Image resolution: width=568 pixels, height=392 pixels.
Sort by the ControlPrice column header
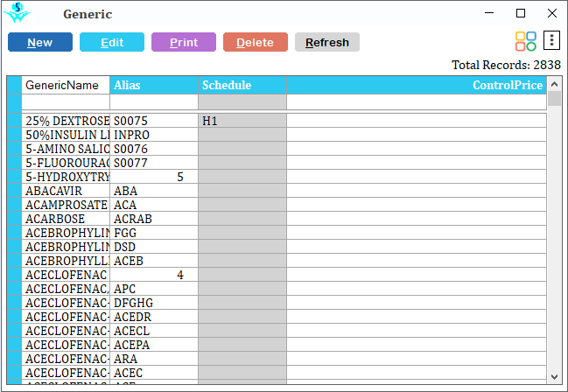click(417, 85)
